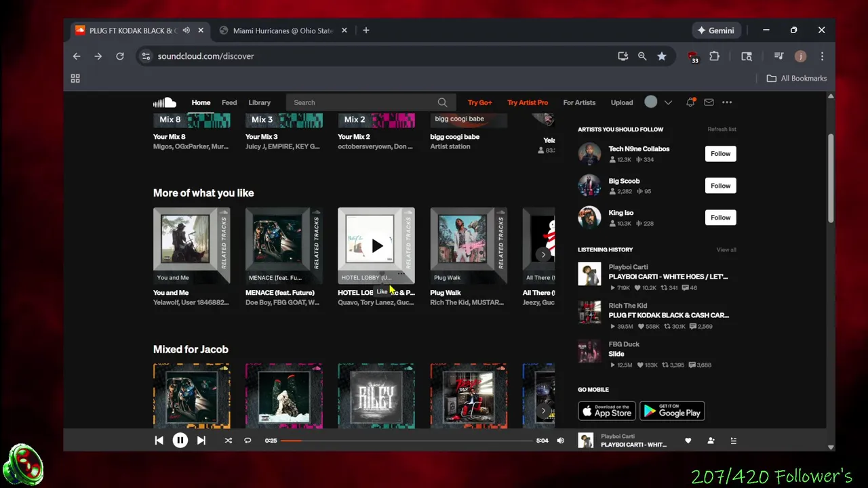Click the Google Play badge
This screenshot has width=868, height=488.
point(672,411)
